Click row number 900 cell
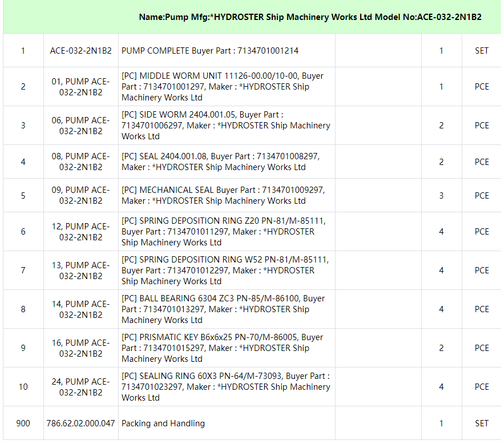 [x=23, y=423]
